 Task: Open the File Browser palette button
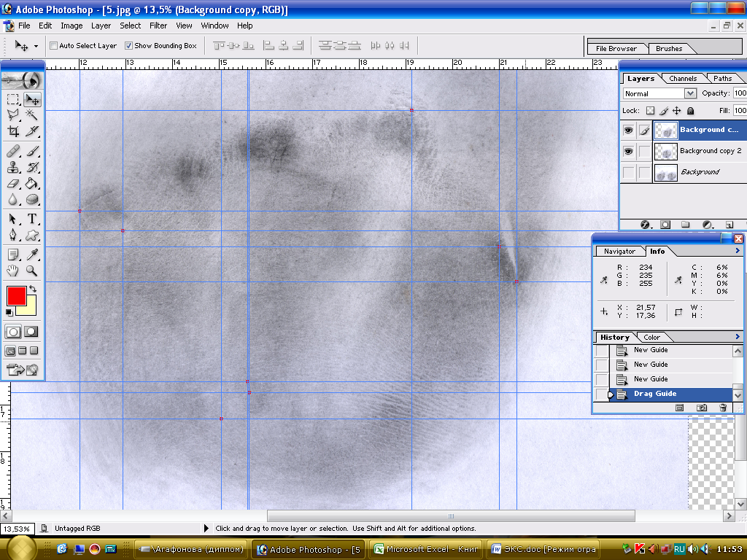(616, 49)
